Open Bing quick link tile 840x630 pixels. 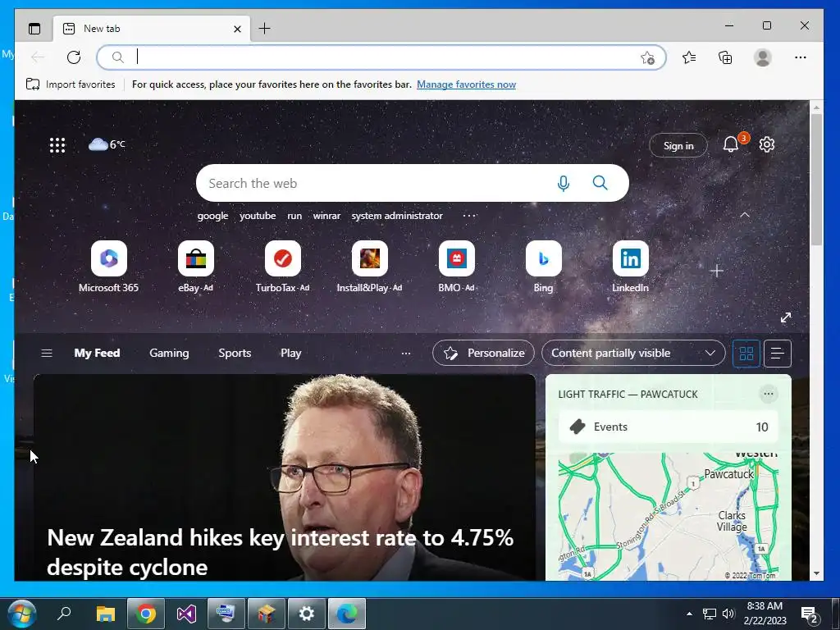(x=543, y=267)
